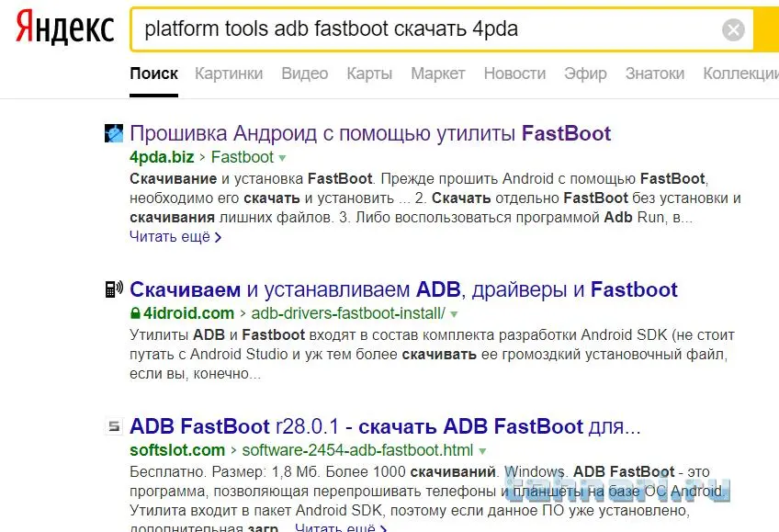Click the green lock icon near 4idroid.com

coord(136,313)
